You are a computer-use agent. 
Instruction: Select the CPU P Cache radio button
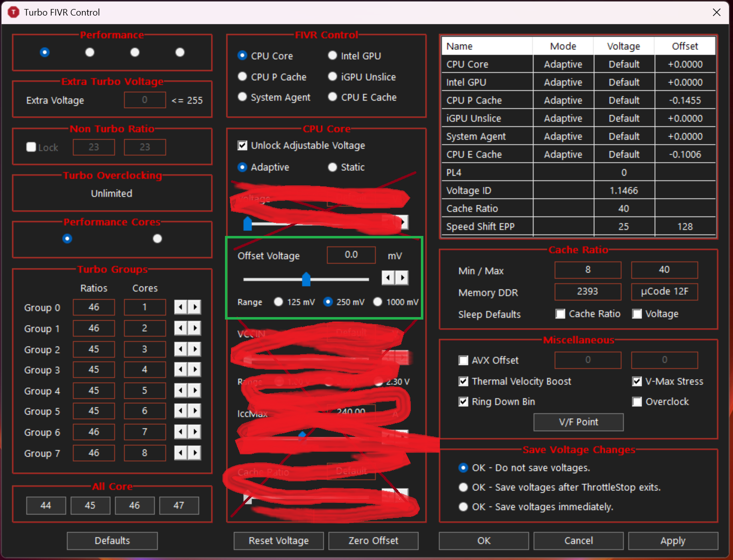pos(242,77)
